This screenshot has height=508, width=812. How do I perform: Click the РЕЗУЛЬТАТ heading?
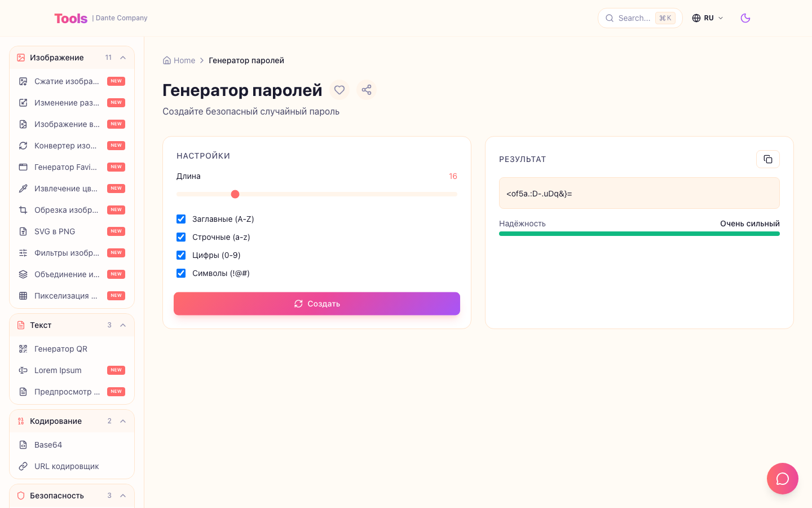[x=523, y=159]
